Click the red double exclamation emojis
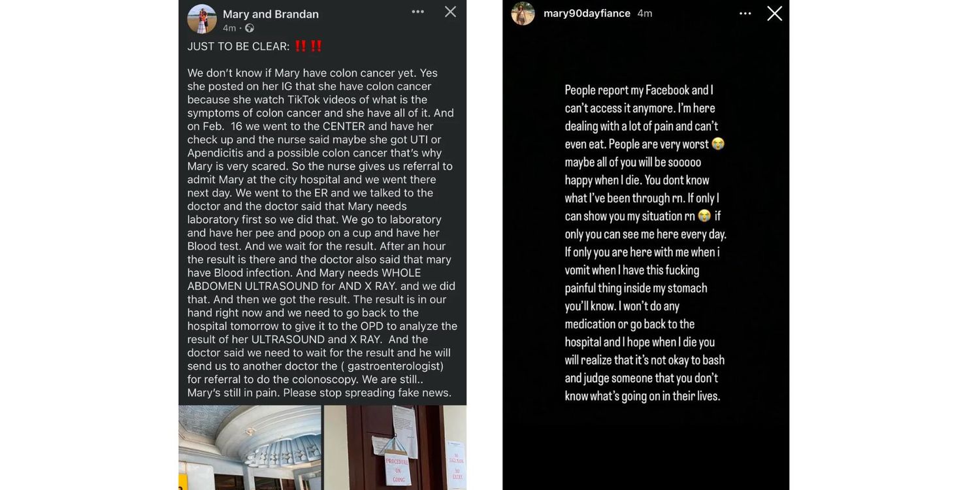This screenshot has height=490, width=980. [x=308, y=46]
